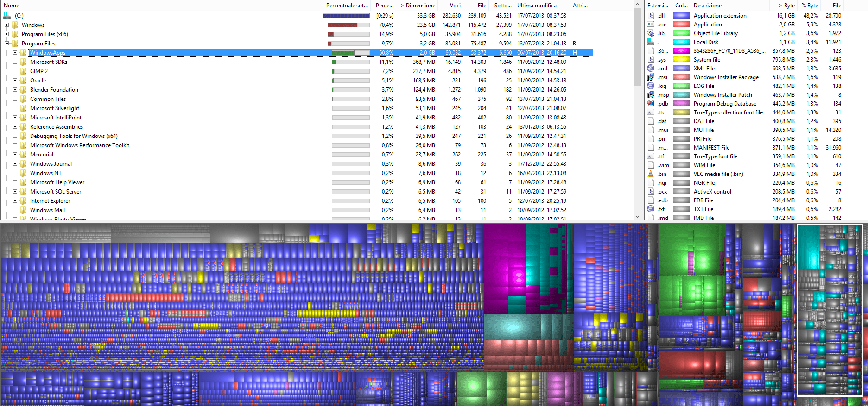Click the .ttc font file icon

point(651,112)
